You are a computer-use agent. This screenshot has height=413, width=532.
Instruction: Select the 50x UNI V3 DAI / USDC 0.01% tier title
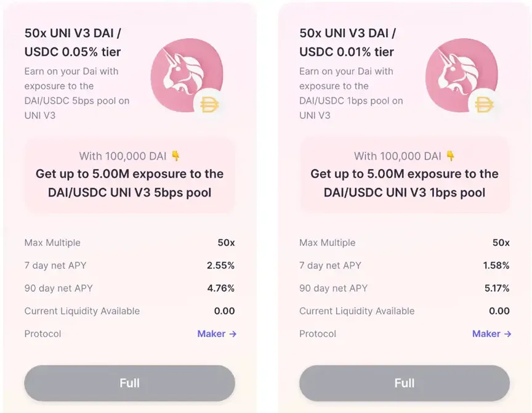[347, 43]
